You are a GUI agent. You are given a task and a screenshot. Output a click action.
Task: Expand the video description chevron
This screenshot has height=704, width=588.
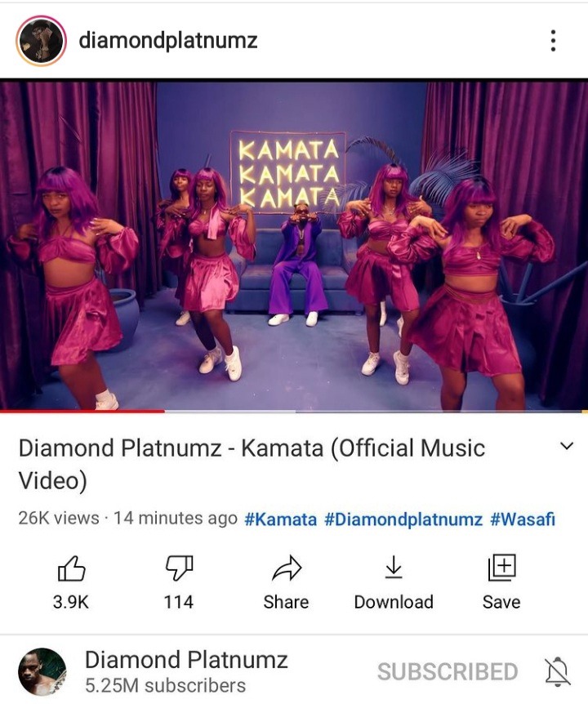pyautogui.click(x=567, y=446)
